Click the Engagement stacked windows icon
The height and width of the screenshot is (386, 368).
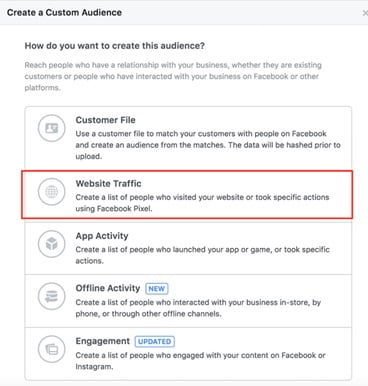tap(52, 349)
